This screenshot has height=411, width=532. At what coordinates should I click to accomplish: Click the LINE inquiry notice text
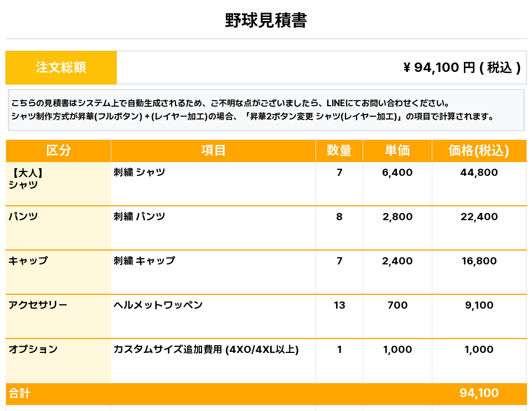(231, 103)
